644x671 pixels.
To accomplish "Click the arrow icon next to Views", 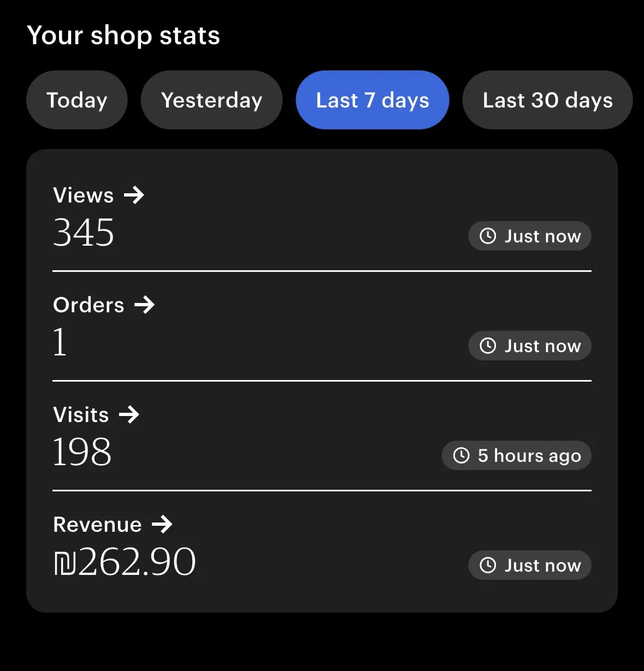I will click(x=134, y=195).
